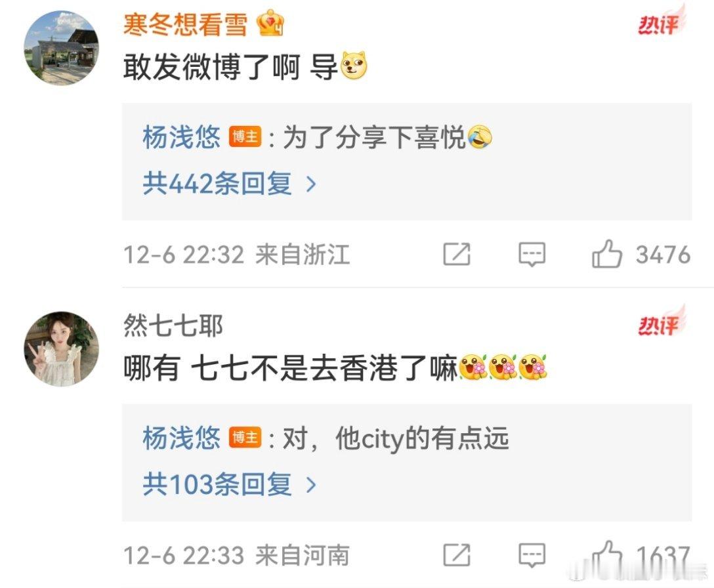The height and width of the screenshot is (588, 714).
Task: Open 杨浅悠 profile from first reply
Action: click(x=182, y=136)
